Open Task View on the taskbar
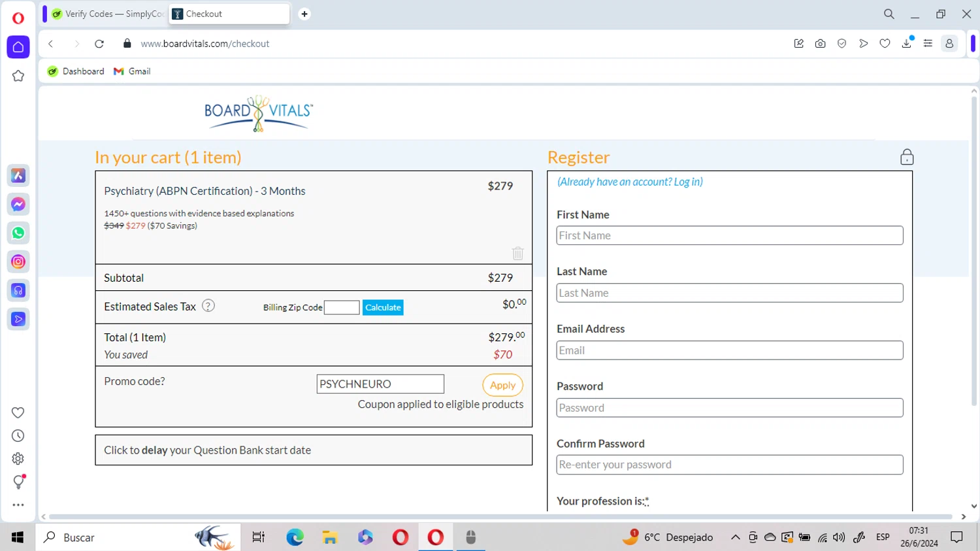Screen dimensions: 980x551 [x=259, y=537]
